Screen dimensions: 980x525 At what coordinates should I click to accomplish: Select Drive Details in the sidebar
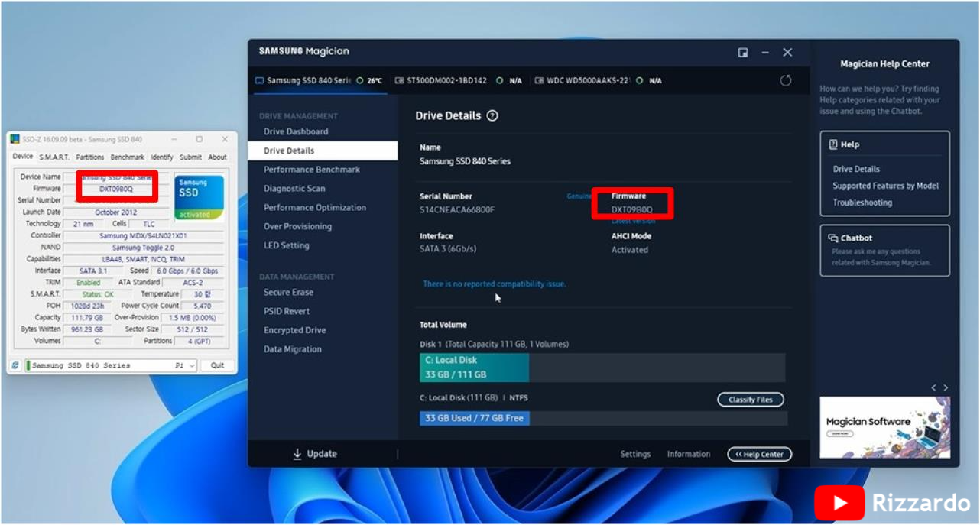coord(323,151)
